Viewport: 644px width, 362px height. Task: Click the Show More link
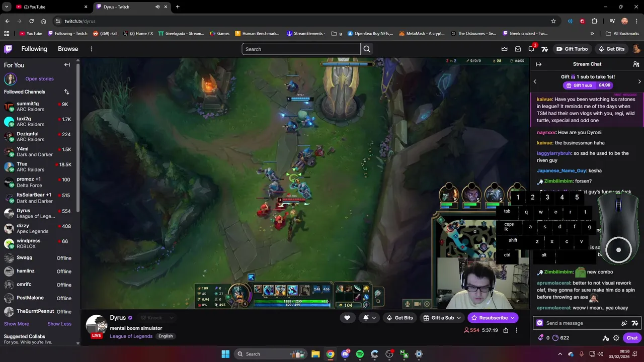click(17, 324)
